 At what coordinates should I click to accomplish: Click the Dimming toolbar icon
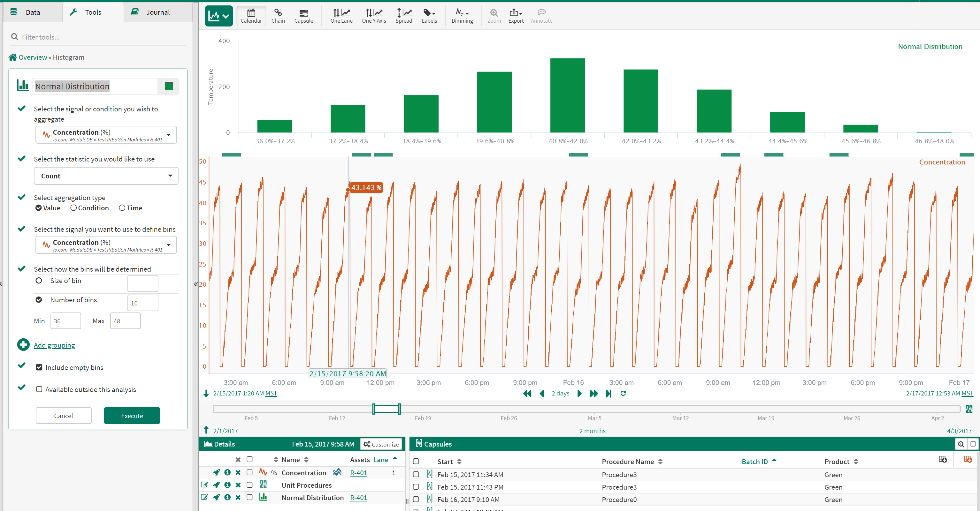pyautogui.click(x=462, y=16)
